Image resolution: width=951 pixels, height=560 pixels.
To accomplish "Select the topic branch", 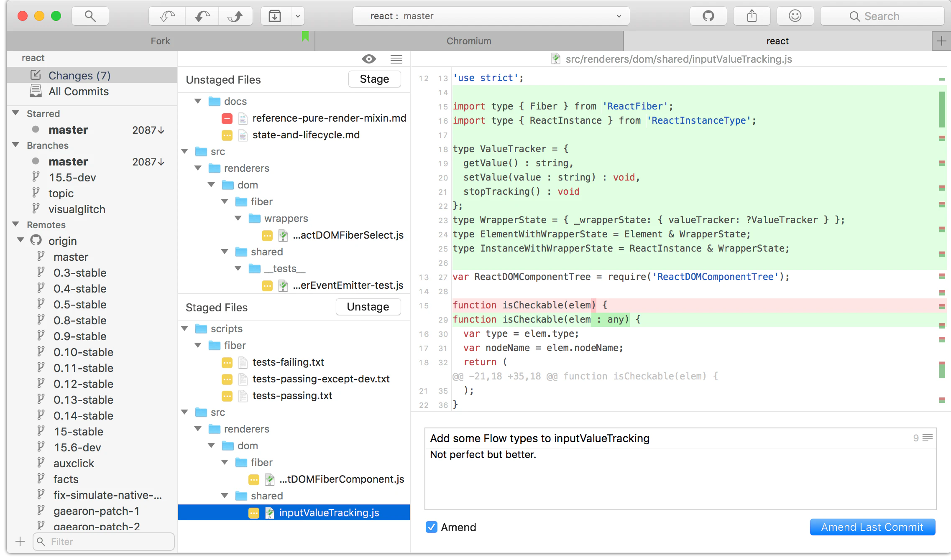I will point(92,193).
